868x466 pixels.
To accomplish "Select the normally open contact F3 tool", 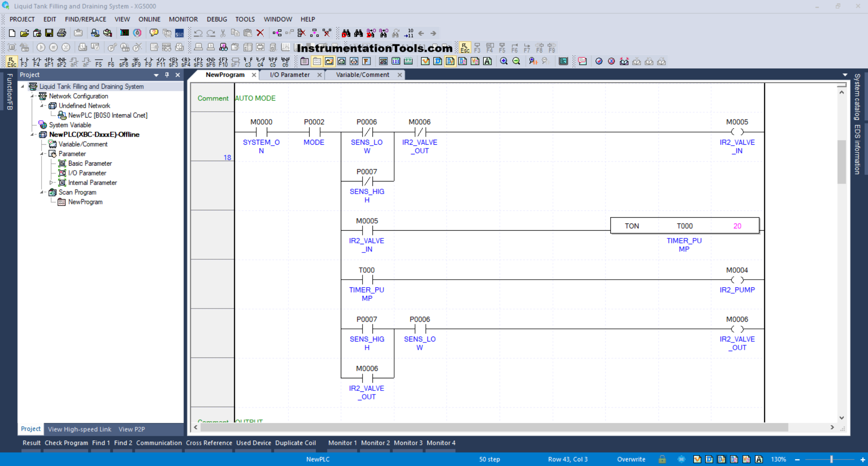I will pos(24,62).
